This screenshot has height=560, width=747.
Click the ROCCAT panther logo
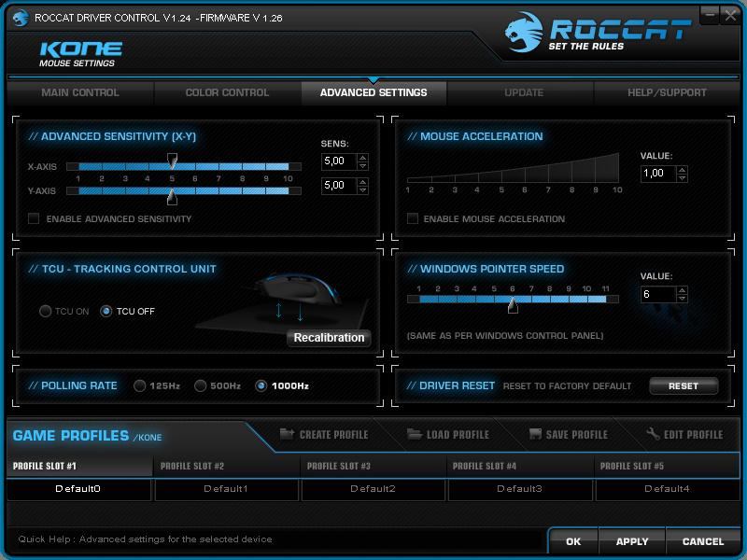coord(524,33)
